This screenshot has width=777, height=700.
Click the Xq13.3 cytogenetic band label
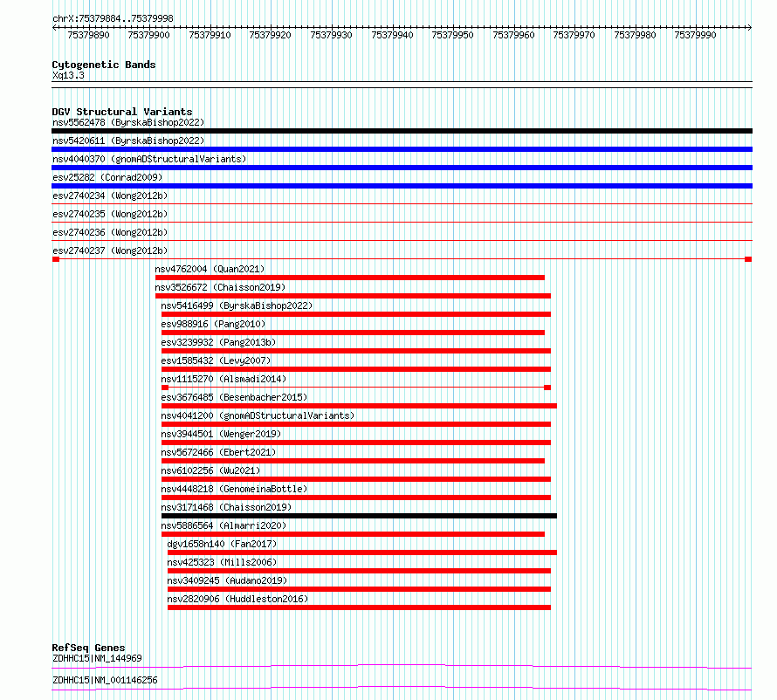point(68,76)
